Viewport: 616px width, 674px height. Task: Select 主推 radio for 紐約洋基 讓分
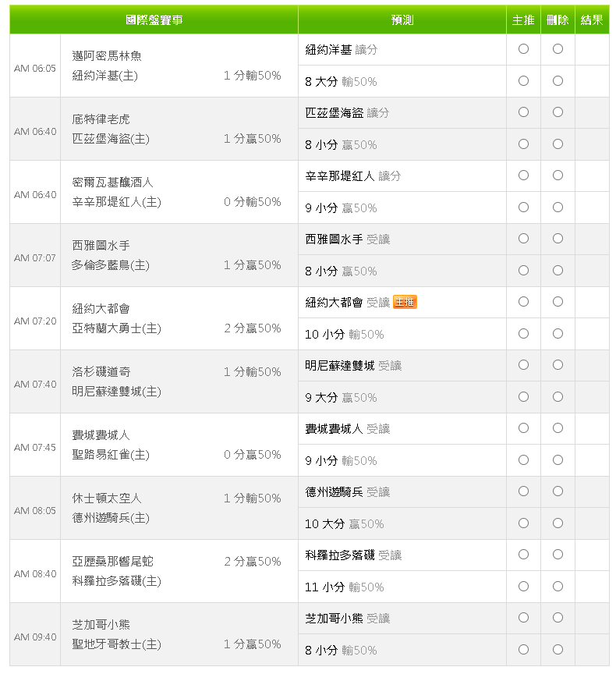click(x=523, y=48)
